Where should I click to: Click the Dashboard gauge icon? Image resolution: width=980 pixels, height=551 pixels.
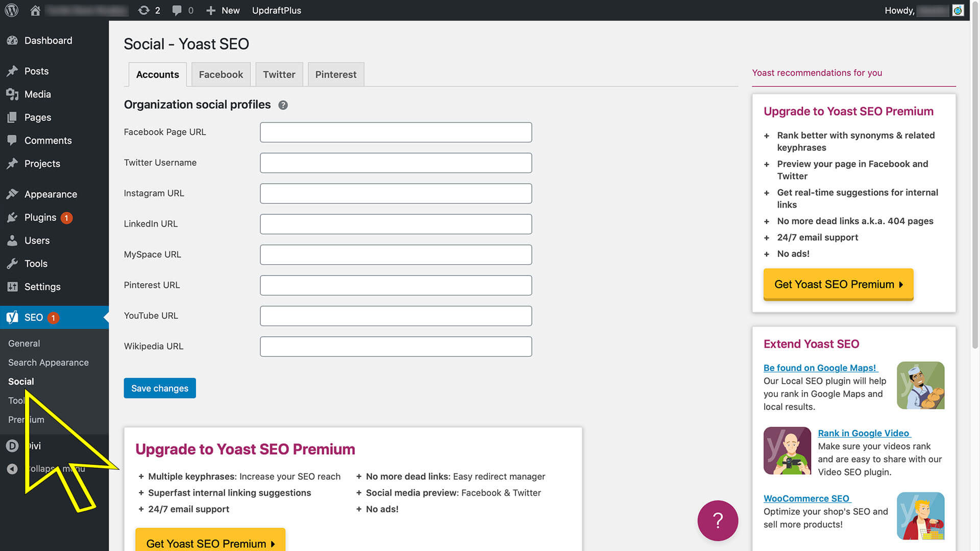[12, 40]
